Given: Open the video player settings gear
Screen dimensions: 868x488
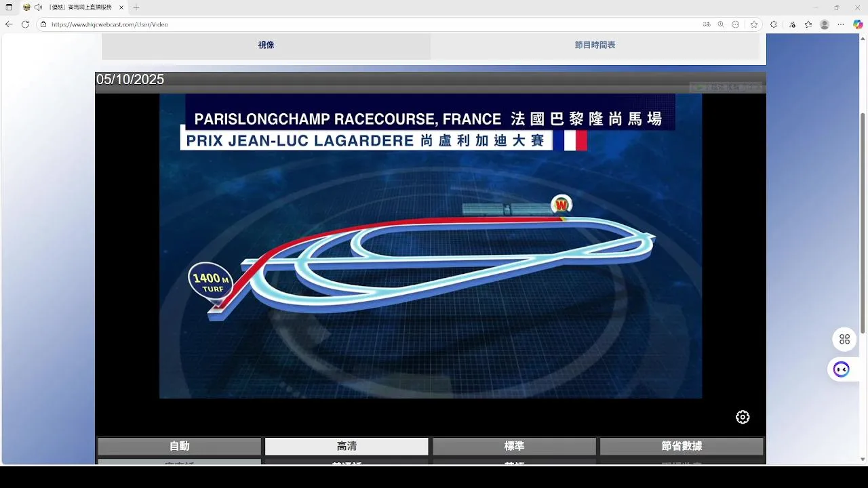Looking at the screenshot, I should (743, 417).
